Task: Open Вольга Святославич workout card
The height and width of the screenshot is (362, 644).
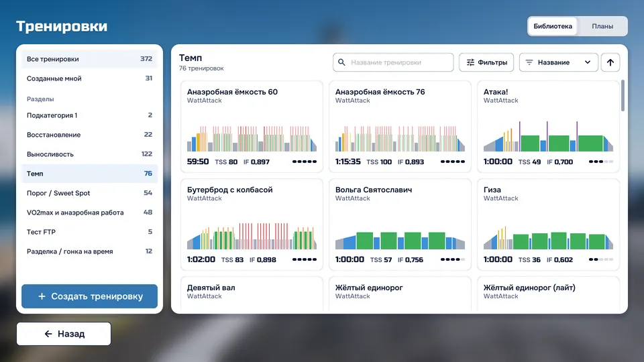Action: pyautogui.click(x=400, y=225)
